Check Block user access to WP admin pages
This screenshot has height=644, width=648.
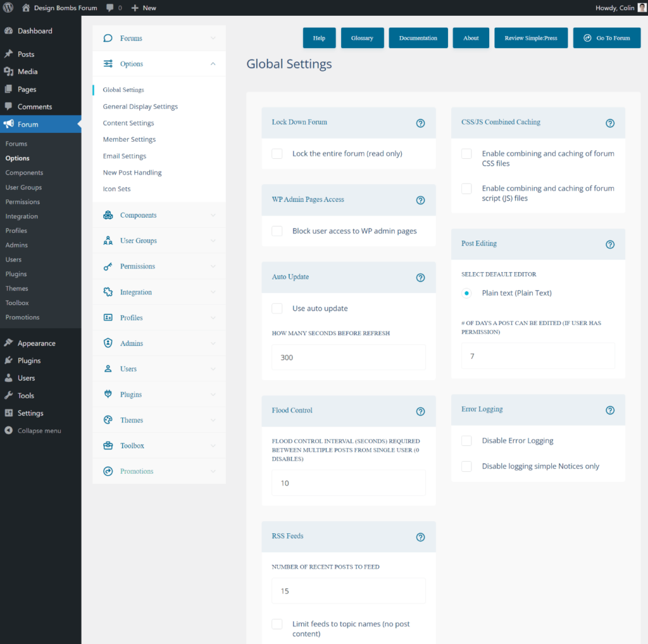277,230
